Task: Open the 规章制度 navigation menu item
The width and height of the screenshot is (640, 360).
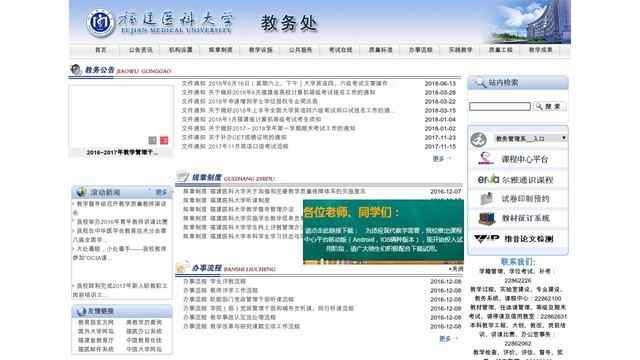Action: pyautogui.click(x=220, y=50)
